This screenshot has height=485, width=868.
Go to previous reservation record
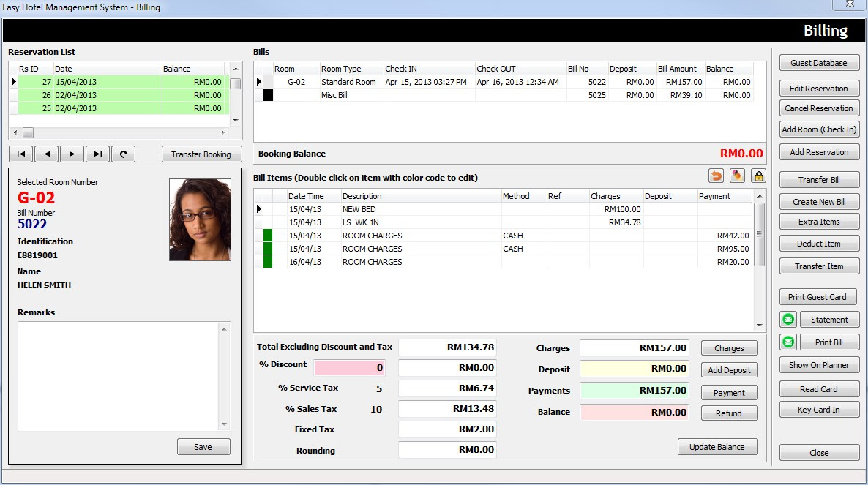47,154
